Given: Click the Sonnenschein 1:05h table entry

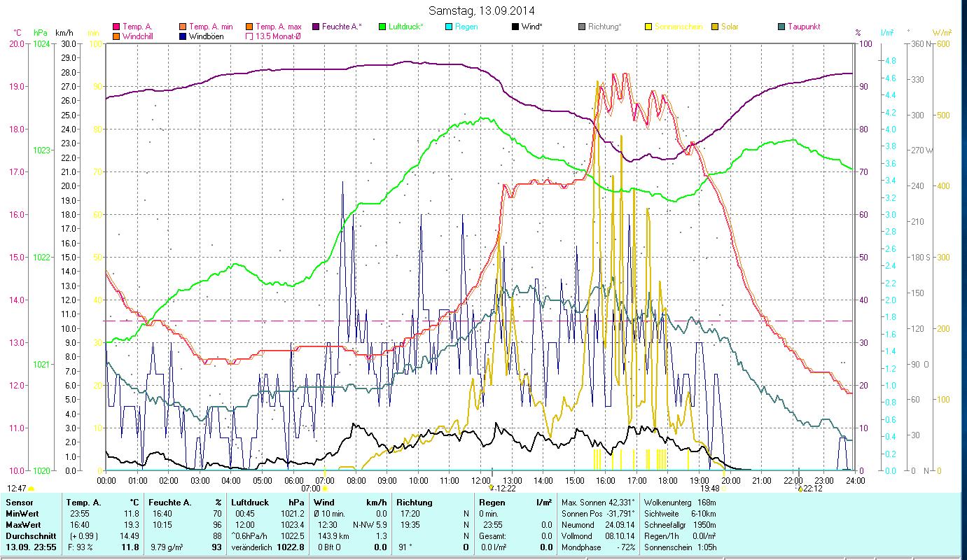Looking at the screenshot, I should (679, 547).
